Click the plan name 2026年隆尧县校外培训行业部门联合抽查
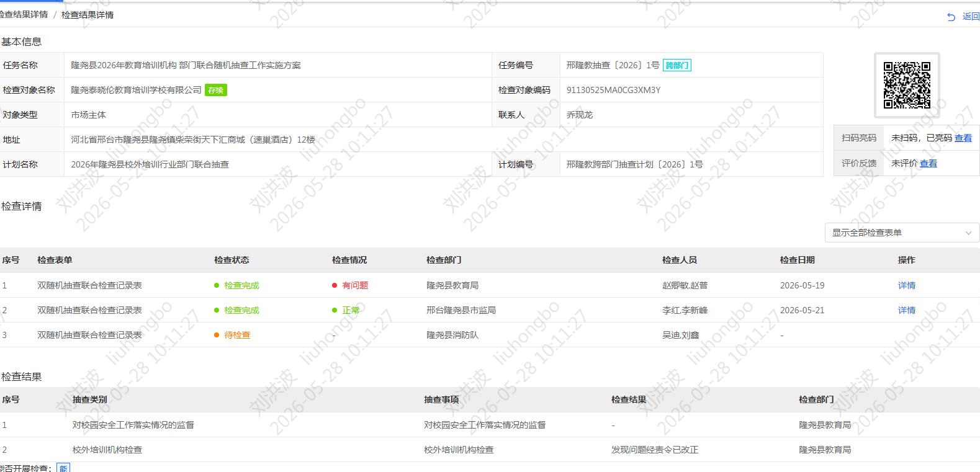 pyautogui.click(x=150, y=164)
